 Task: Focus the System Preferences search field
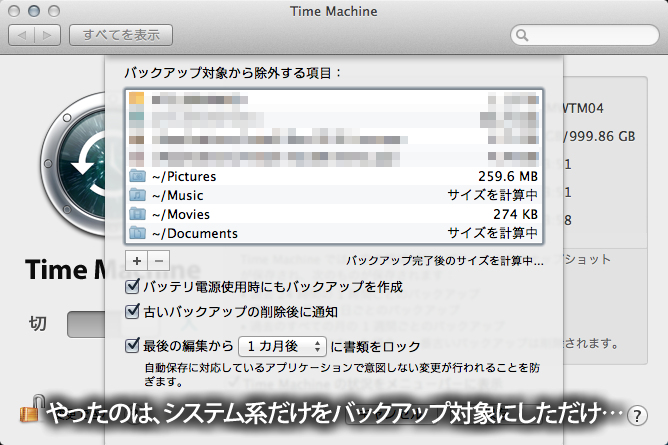click(584, 35)
